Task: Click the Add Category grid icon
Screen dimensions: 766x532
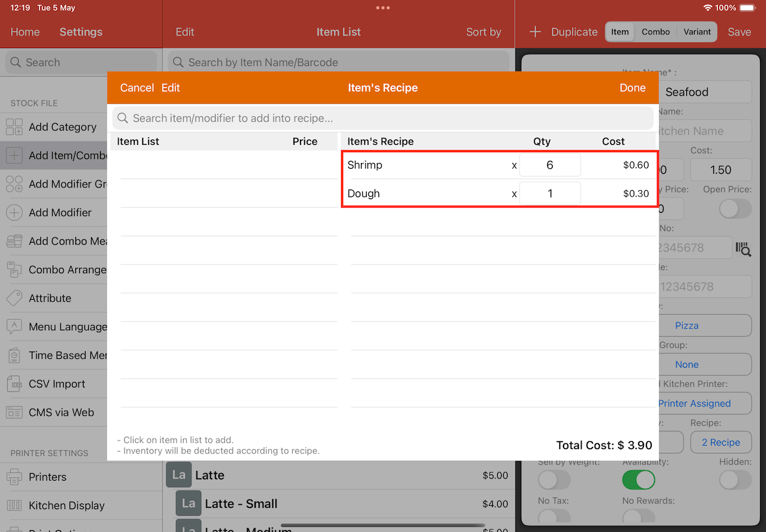Action: [x=14, y=127]
